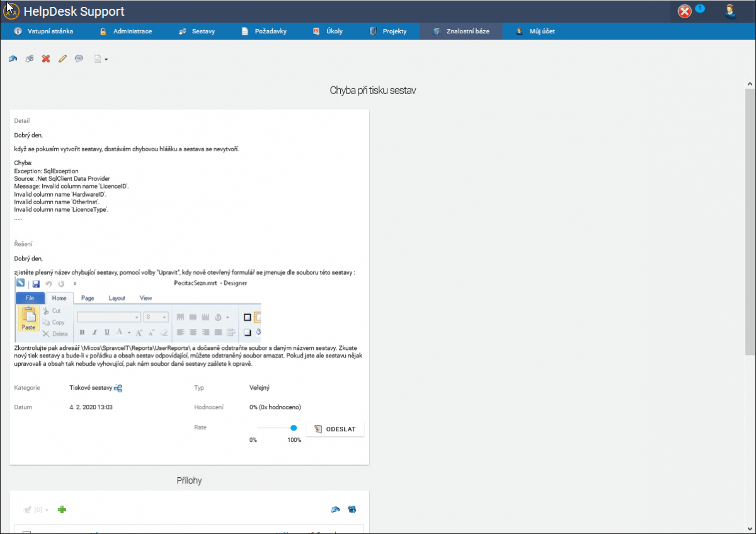Open the user profile avatar

point(731,11)
